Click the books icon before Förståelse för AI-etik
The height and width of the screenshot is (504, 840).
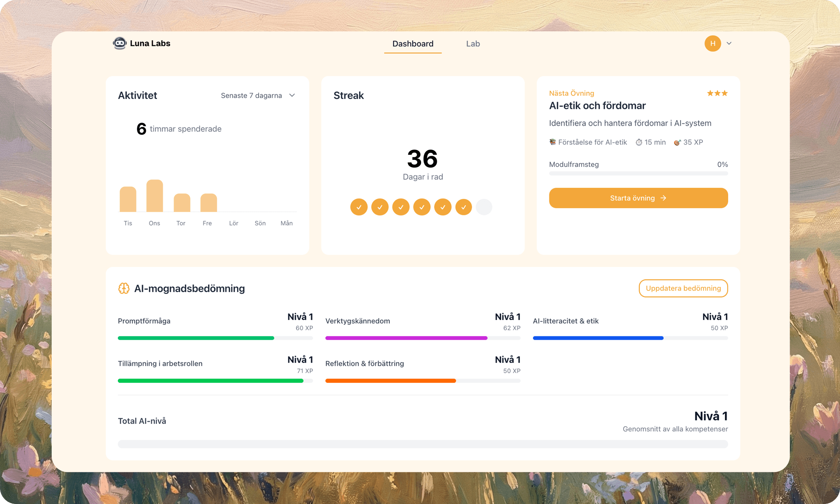553,142
